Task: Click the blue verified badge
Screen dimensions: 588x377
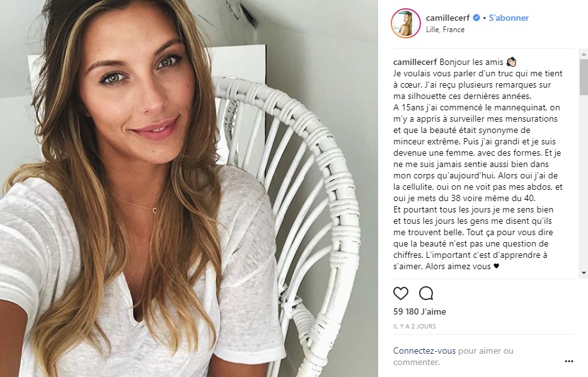Action: [x=476, y=18]
